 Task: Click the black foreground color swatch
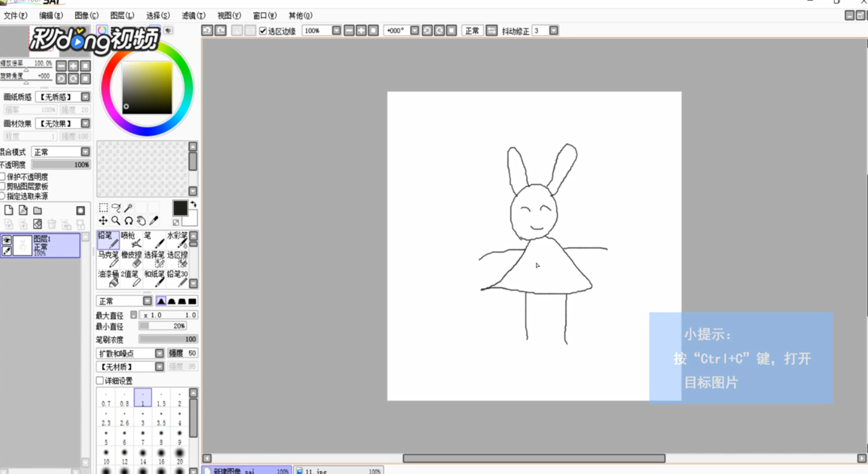click(x=180, y=208)
